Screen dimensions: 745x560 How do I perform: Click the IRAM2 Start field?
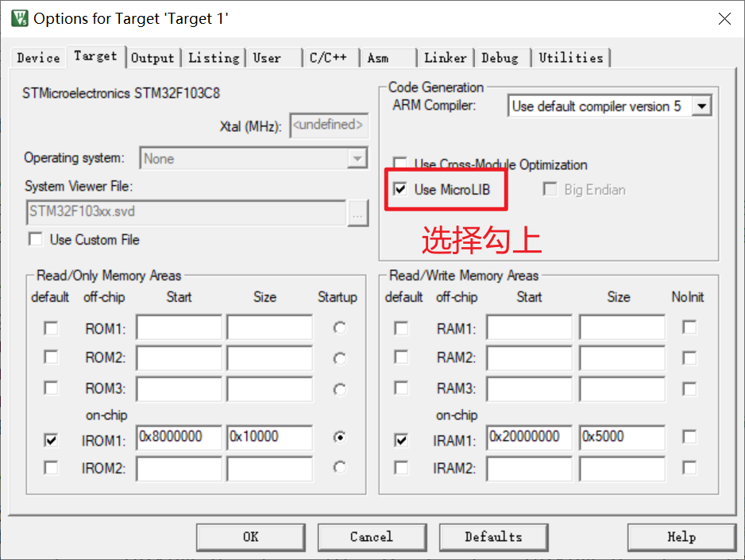(529, 469)
